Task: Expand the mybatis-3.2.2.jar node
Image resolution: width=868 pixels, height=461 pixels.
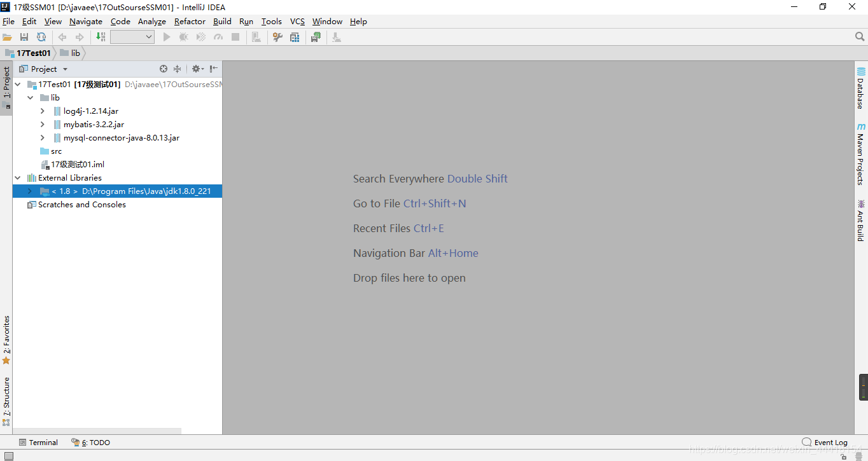Action: 43,125
